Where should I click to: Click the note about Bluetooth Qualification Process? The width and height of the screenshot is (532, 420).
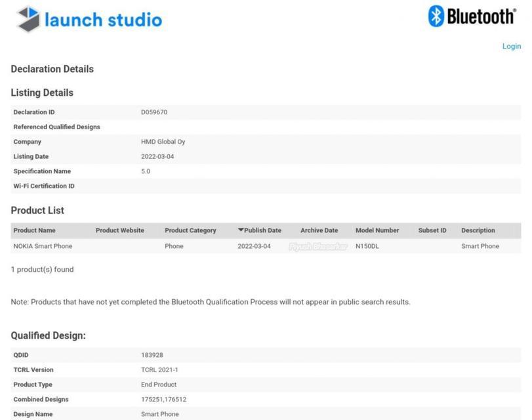[211, 302]
